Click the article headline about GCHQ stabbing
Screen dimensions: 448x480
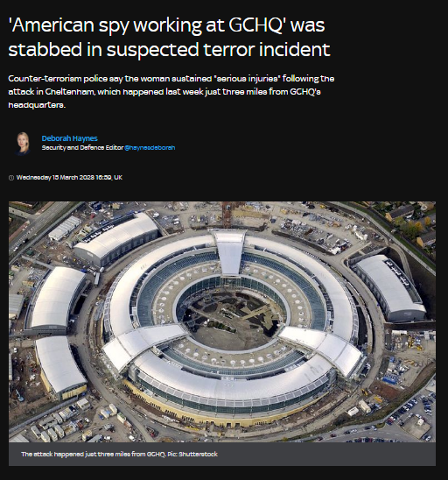[169, 37]
